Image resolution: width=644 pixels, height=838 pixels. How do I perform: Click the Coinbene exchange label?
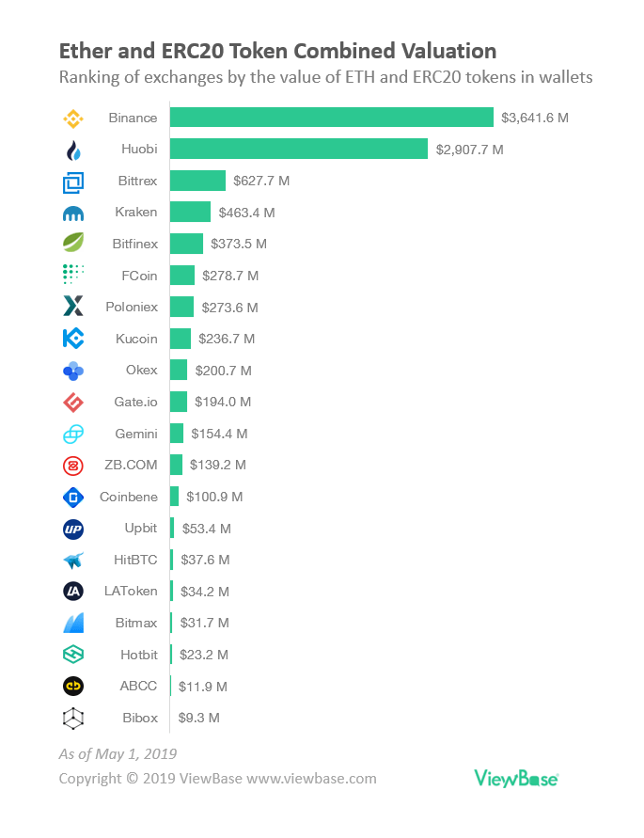(129, 497)
